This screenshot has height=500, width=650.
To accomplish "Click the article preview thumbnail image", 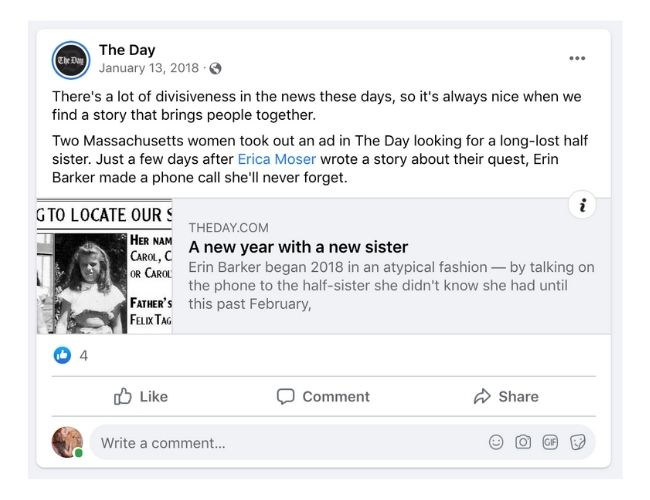I will (x=104, y=266).
